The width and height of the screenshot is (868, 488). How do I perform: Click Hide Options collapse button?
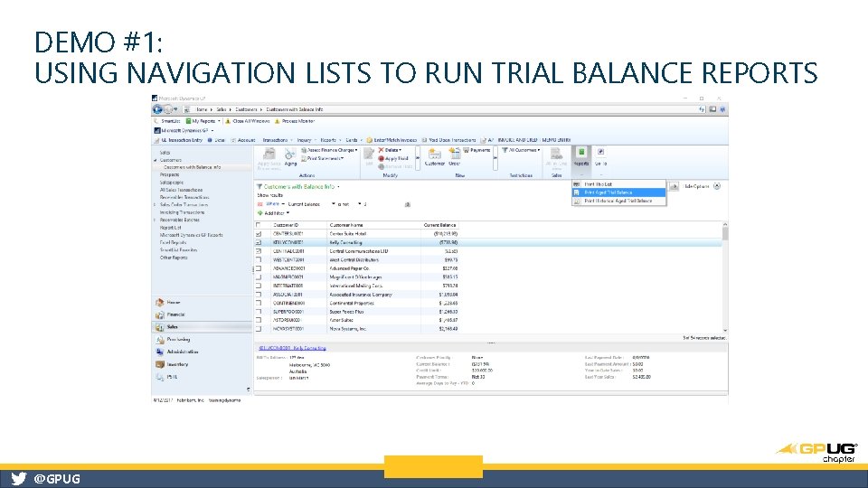(717, 186)
